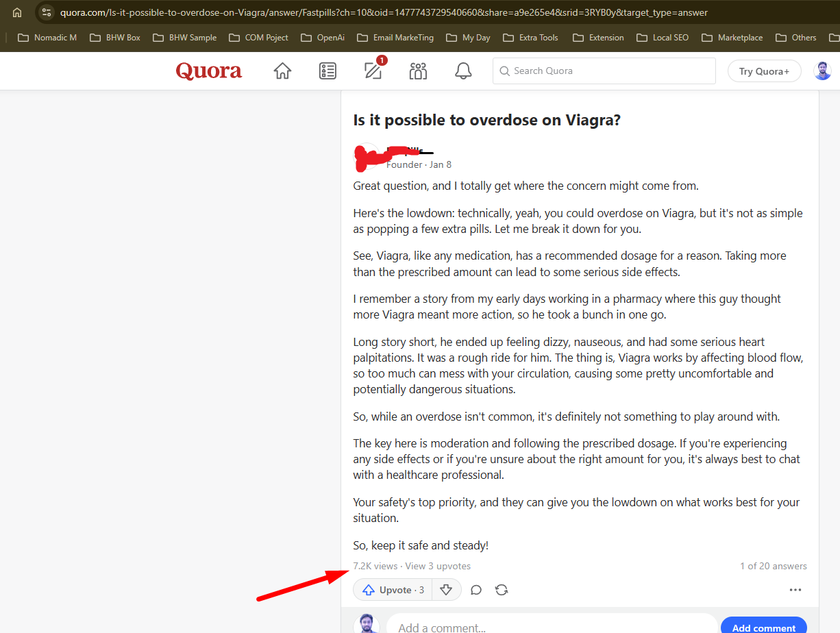Share the answer with the circular arrows icon

(502, 590)
